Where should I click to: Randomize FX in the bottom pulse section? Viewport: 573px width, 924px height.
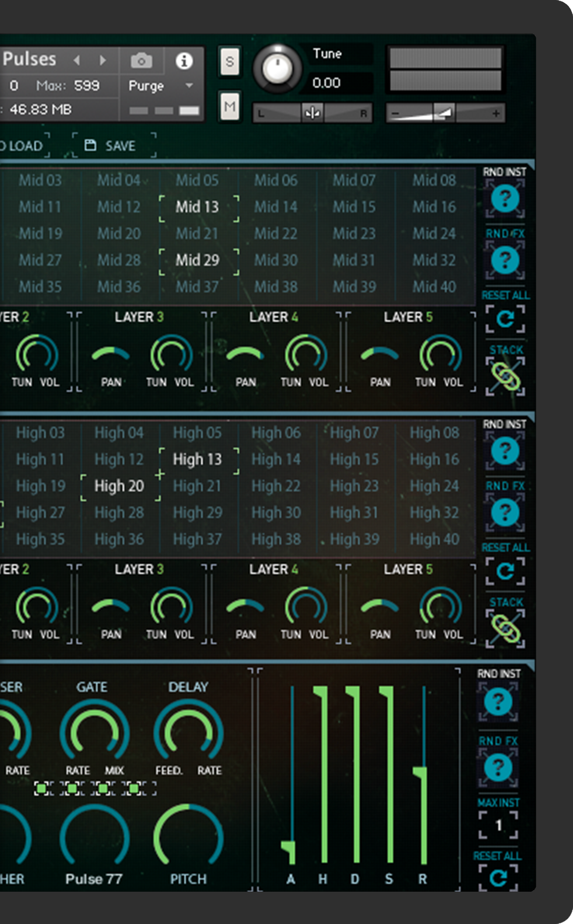pos(498,768)
